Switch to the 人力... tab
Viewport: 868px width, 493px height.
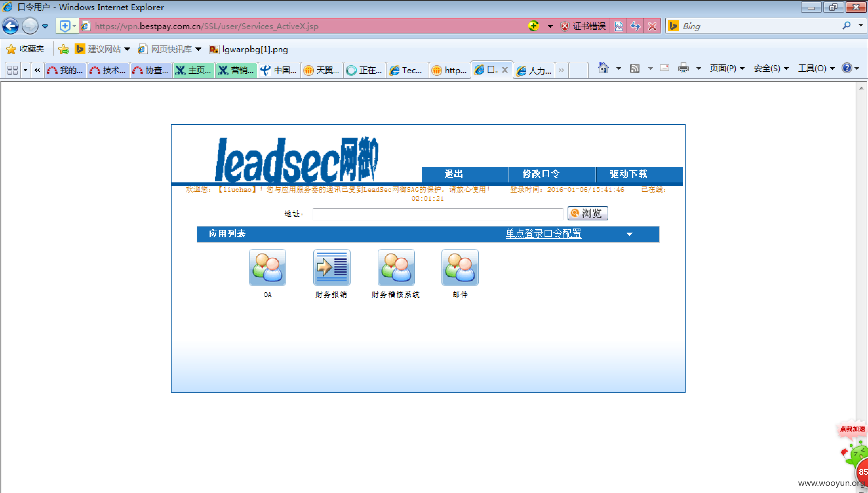tap(534, 70)
